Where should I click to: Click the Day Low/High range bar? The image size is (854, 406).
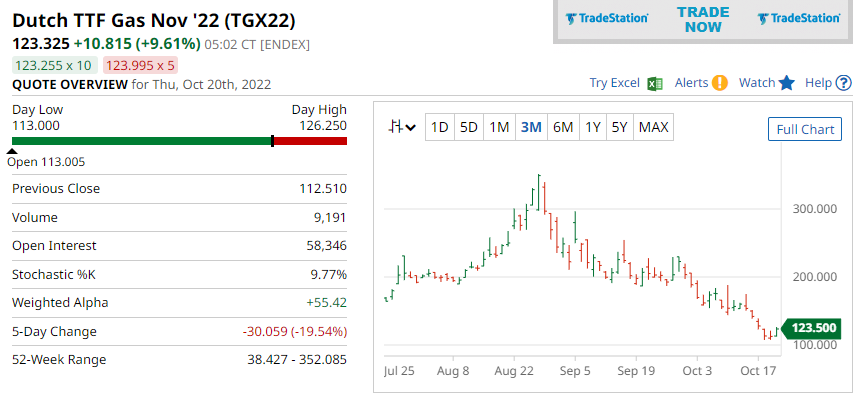pos(179,141)
